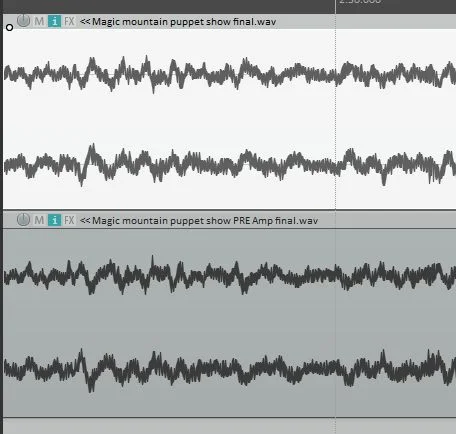Open FX for the 'PRE Amp final.wav' clip
This screenshot has width=456, height=434.
coord(69,220)
